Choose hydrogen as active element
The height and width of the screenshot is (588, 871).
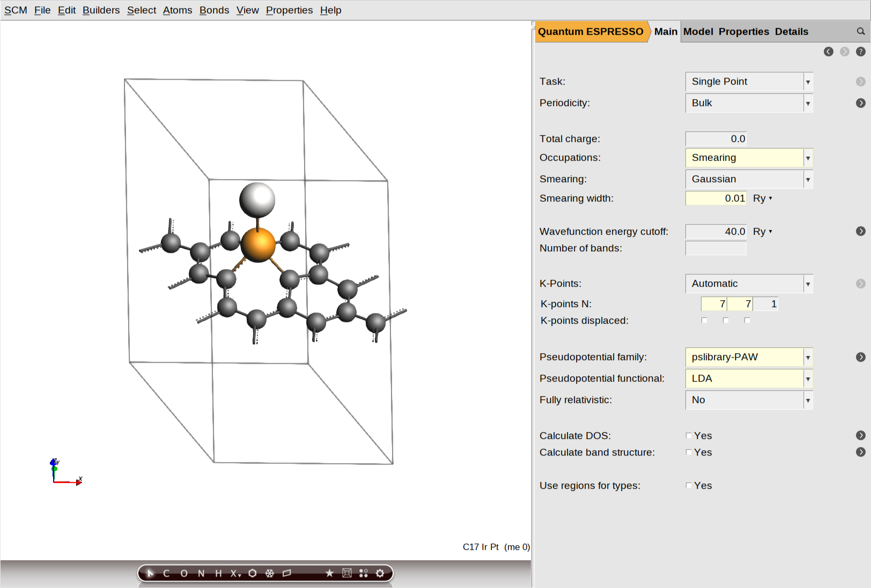coord(218,573)
